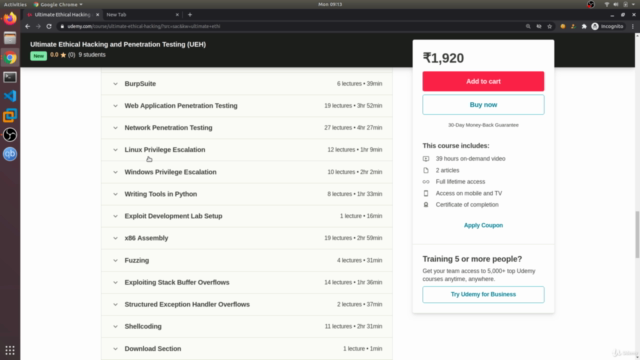
Task: Click the Shellcoding section title
Action: coord(143,327)
